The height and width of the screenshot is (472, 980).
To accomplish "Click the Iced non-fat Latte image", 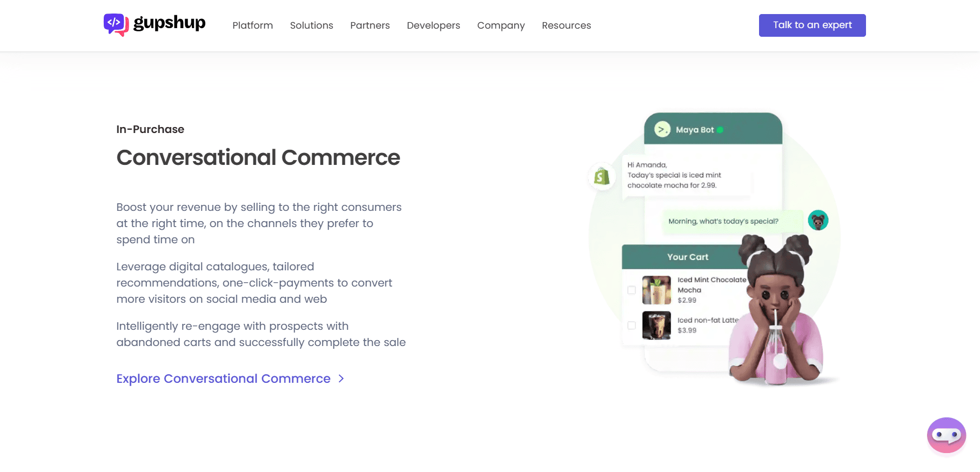I will pyautogui.click(x=656, y=325).
